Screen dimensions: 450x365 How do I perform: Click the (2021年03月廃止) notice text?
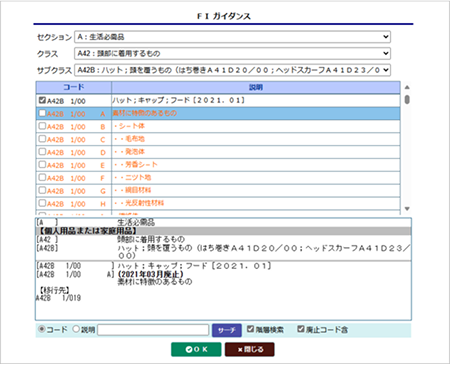click(151, 274)
